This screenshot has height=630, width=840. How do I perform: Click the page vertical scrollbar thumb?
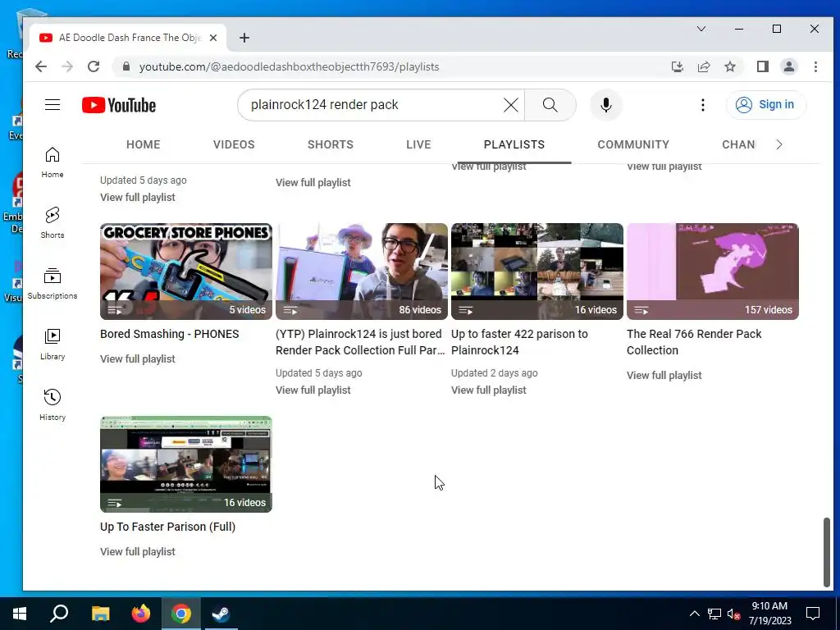point(827,552)
